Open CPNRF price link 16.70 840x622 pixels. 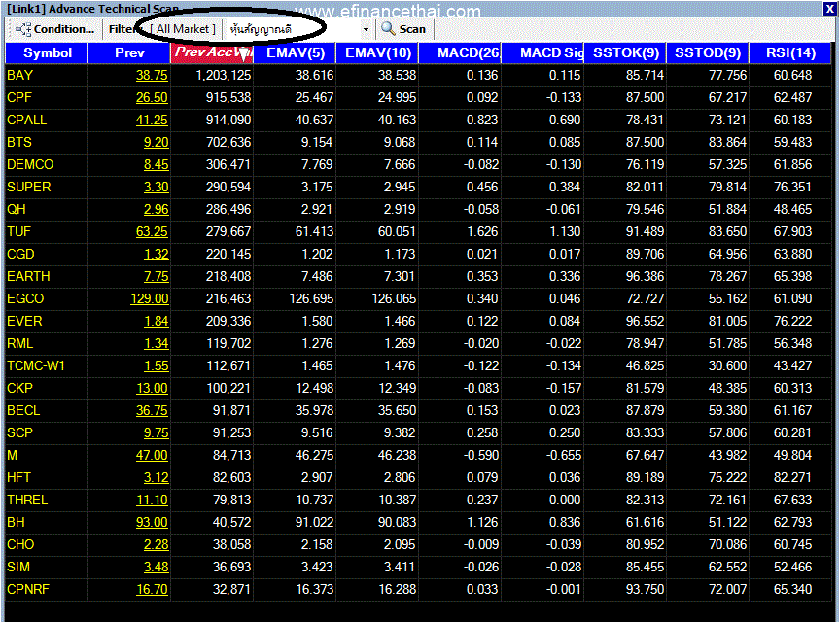[x=152, y=590]
